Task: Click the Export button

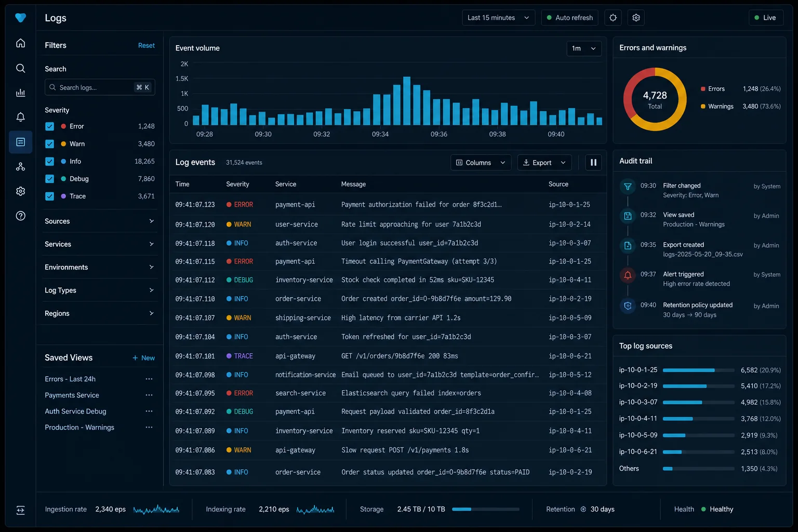Action: (544, 163)
